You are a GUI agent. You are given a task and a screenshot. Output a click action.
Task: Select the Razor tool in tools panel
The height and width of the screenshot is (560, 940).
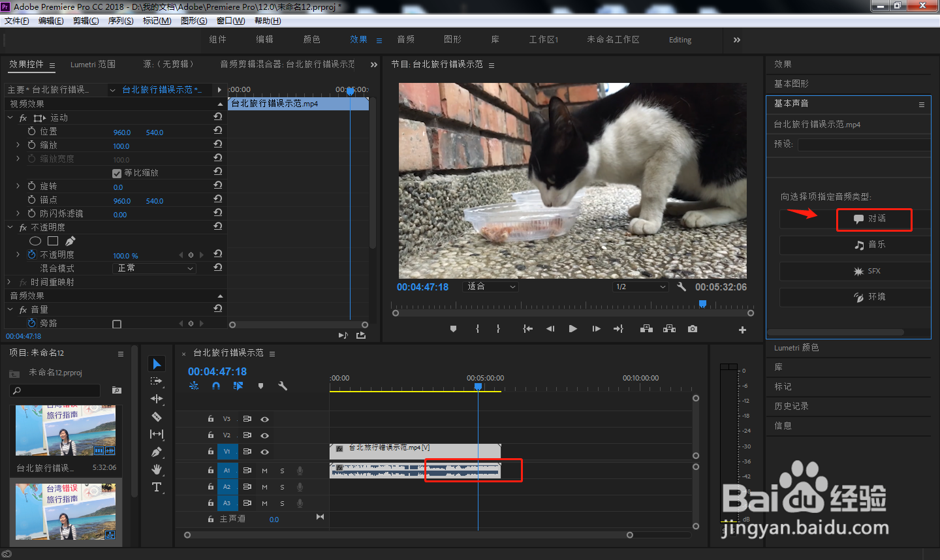click(157, 416)
